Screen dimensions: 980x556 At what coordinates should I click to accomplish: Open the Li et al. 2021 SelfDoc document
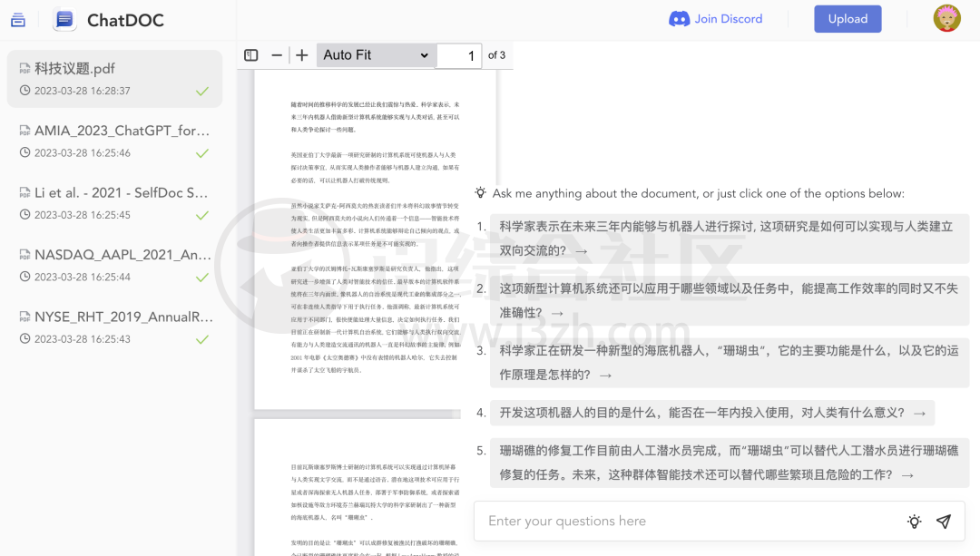coord(114,203)
